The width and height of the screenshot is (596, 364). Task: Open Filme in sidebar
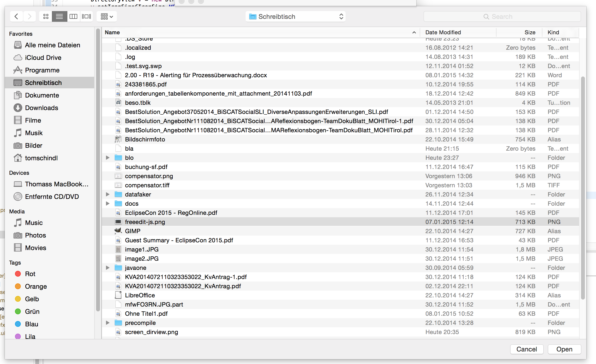click(x=50, y=120)
